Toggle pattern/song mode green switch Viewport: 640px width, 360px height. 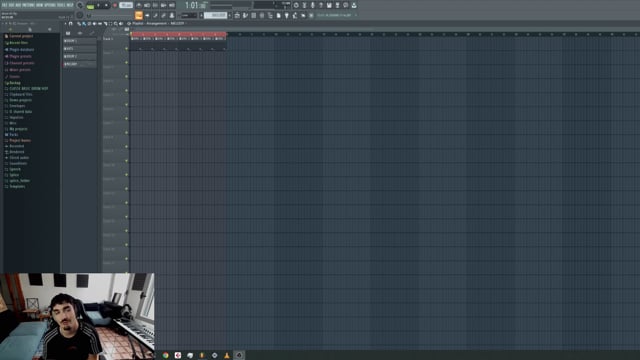click(91, 5)
